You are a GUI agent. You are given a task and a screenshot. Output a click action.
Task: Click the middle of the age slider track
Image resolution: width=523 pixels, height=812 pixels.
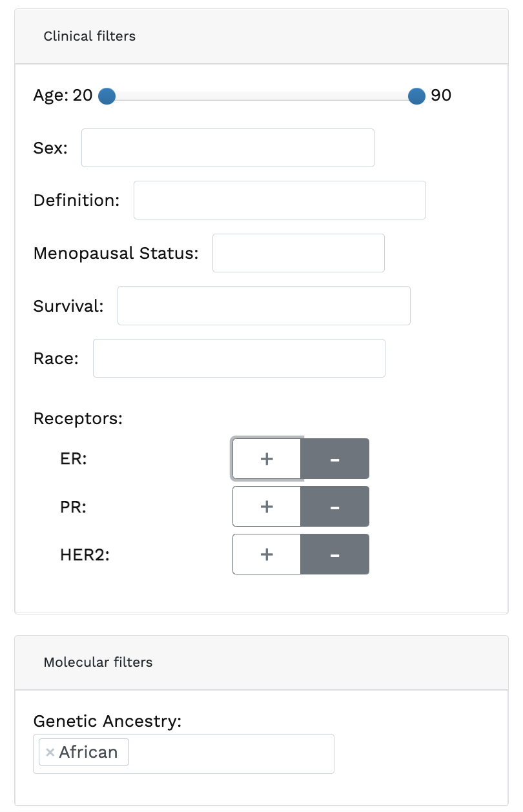point(262,96)
